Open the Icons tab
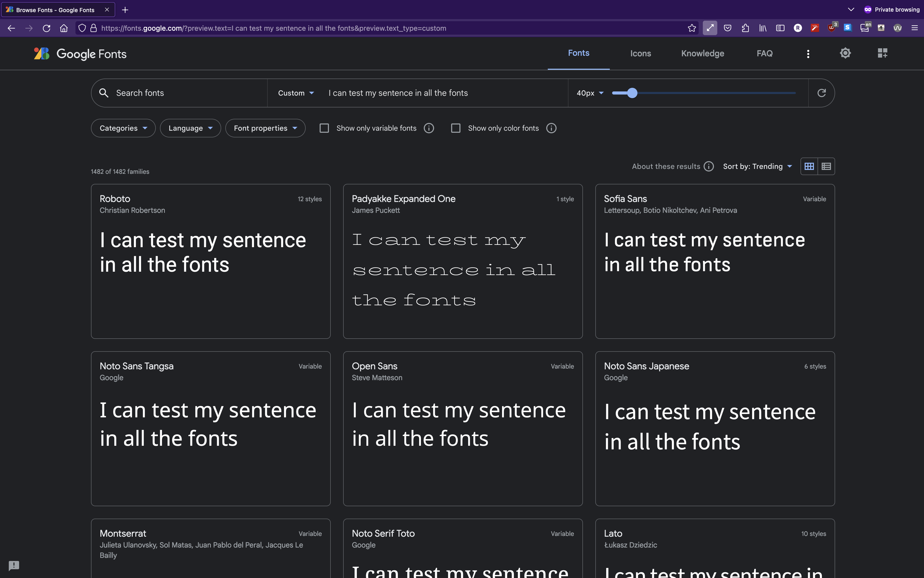Screen dimensions: 924x578 (x=640, y=53)
